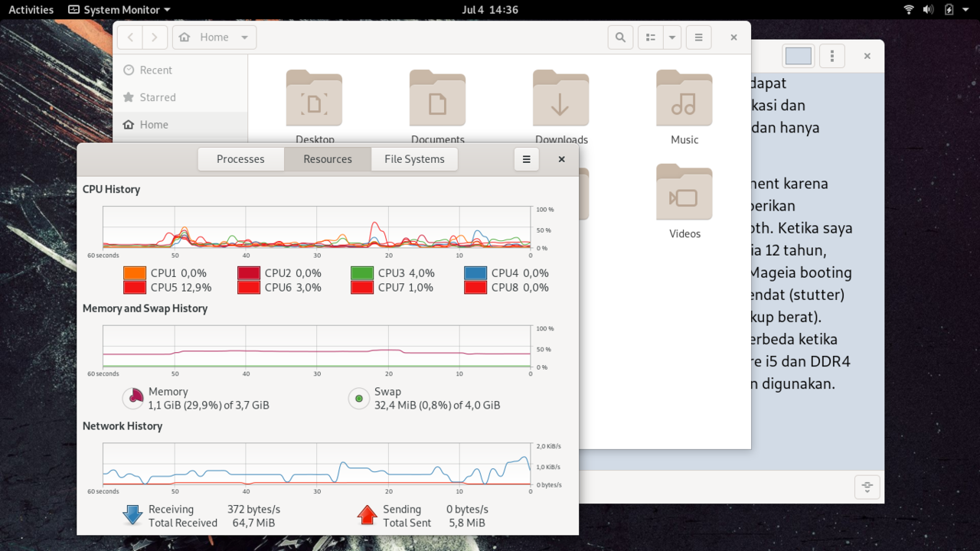Toggle list view in Files
This screenshot has width=980, height=551.
pyautogui.click(x=650, y=37)
